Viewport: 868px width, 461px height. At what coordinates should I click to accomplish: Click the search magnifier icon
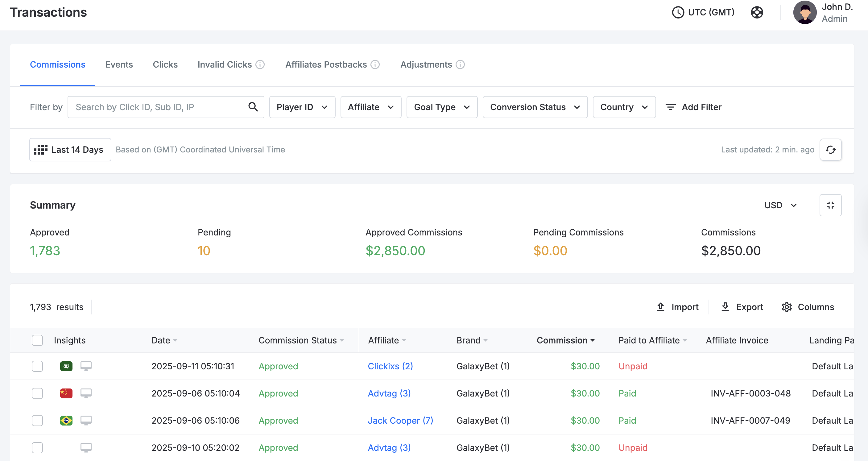253,107
